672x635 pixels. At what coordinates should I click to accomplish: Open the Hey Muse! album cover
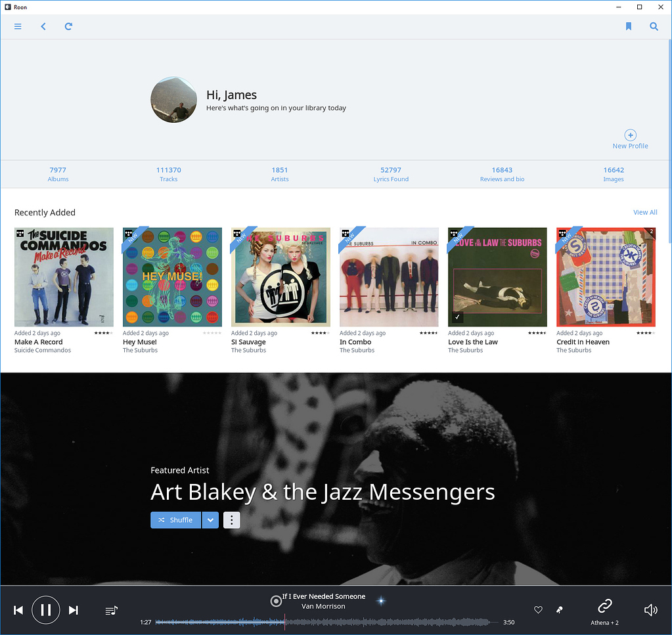(172, 276)
